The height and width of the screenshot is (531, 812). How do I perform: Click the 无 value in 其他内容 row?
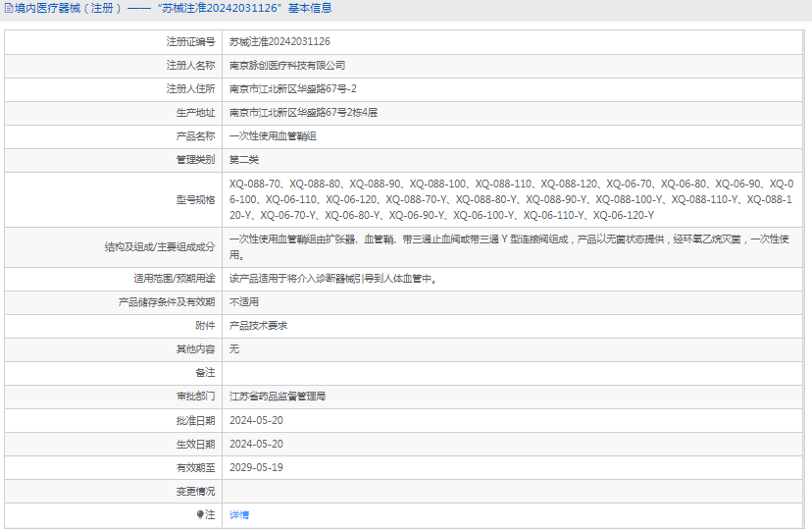(x=234, y=349)
